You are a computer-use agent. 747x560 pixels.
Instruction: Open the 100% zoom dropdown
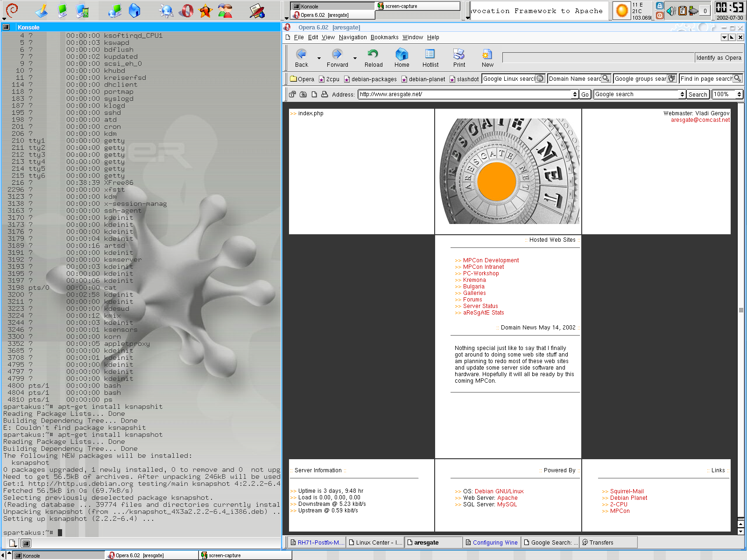pos(739,94)
